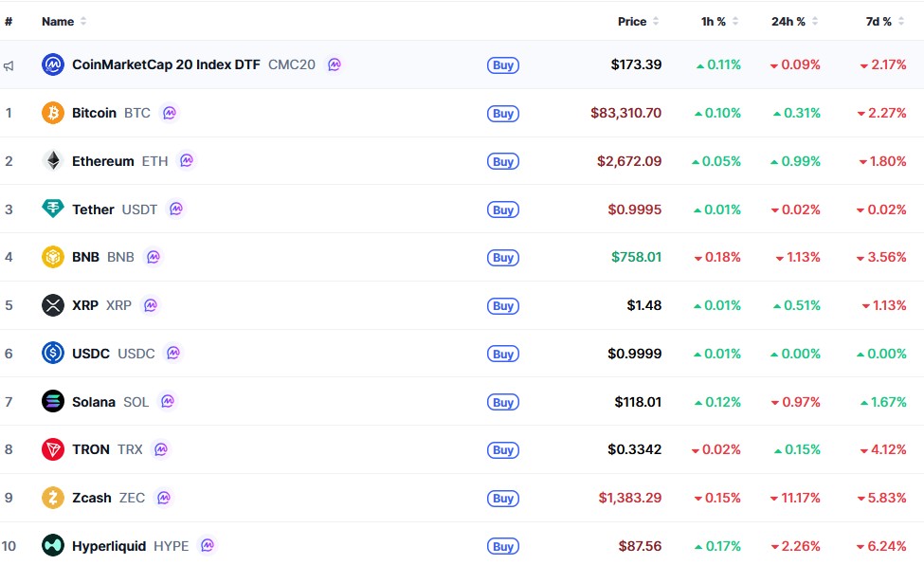Open the AI chat icon next to USDC ticker
The height and width of the screenshot is (565, 924).
(x=173, y=354)
